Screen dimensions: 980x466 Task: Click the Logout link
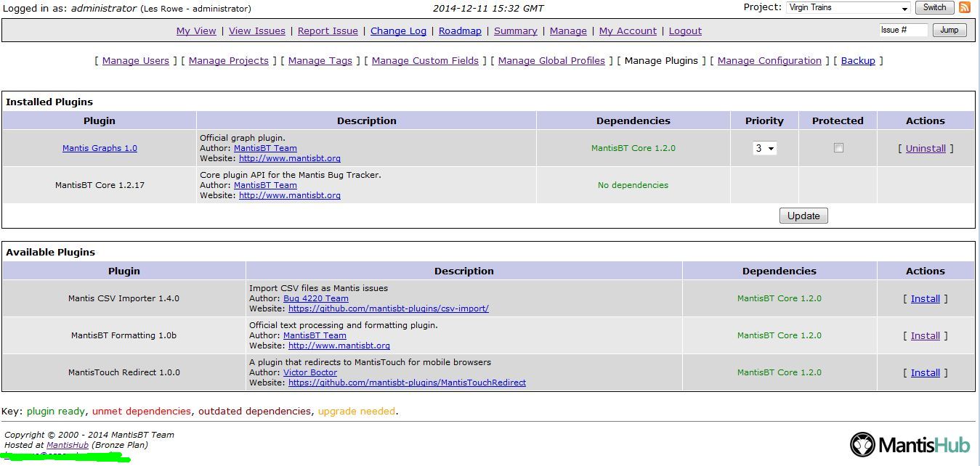[x=685, y=31]
